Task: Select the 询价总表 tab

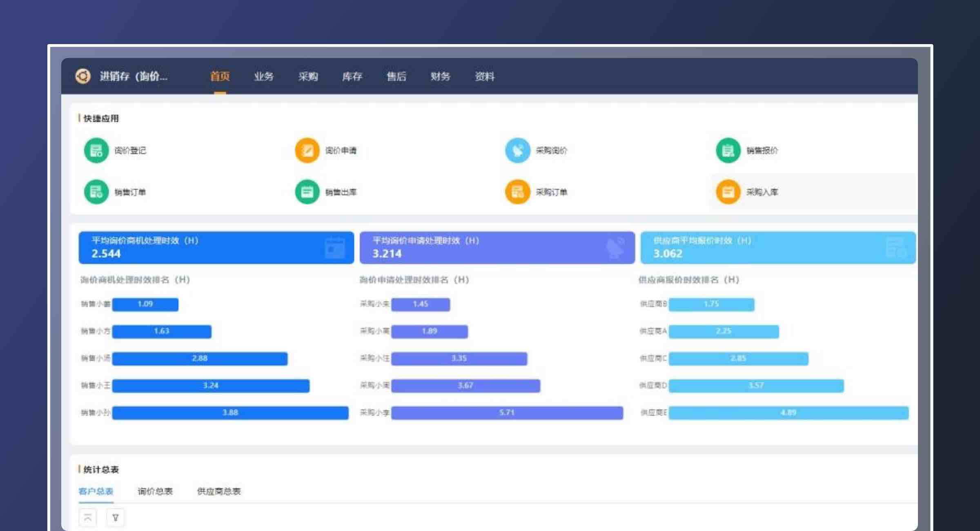Action: pos(155,491)
